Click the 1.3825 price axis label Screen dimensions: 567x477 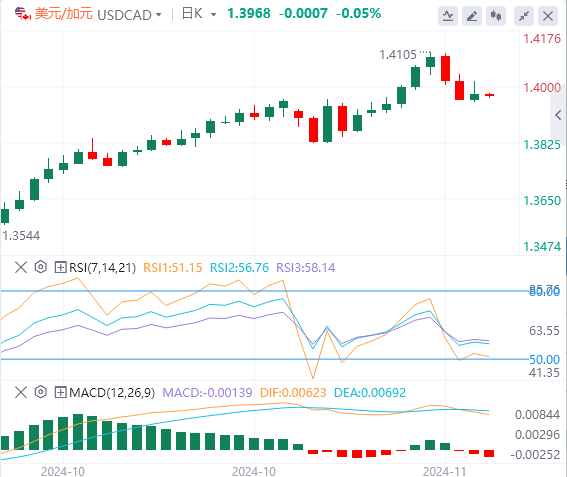click(x=542, y=145)
